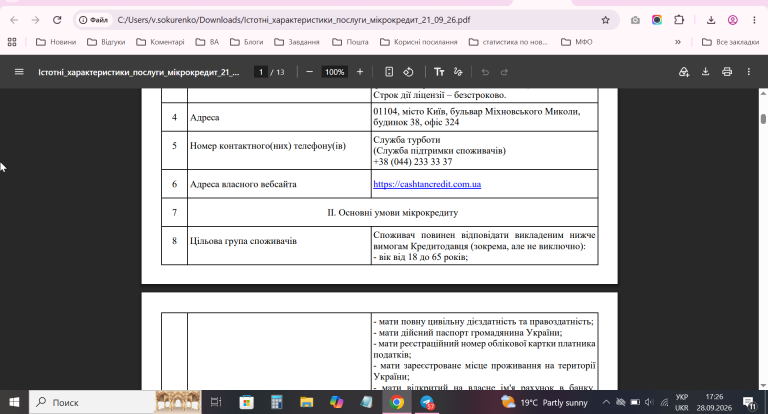
Task: Open the Пошта bookmark folder
Action: coord(350,42)
